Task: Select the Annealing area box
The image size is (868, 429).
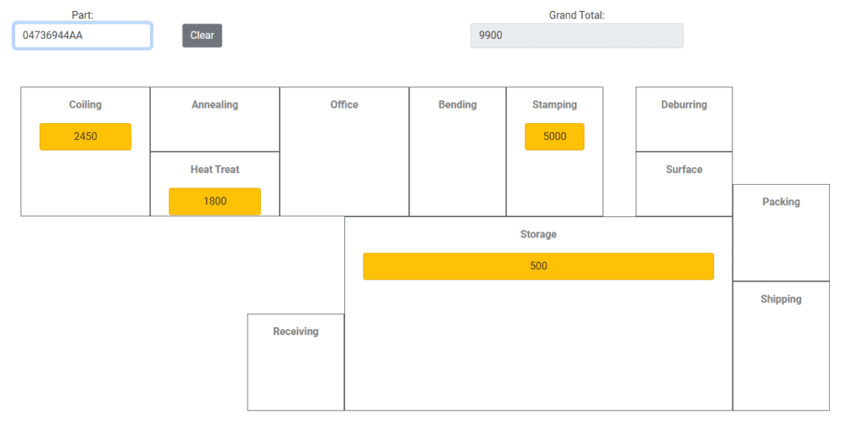Action: point(214,119)
